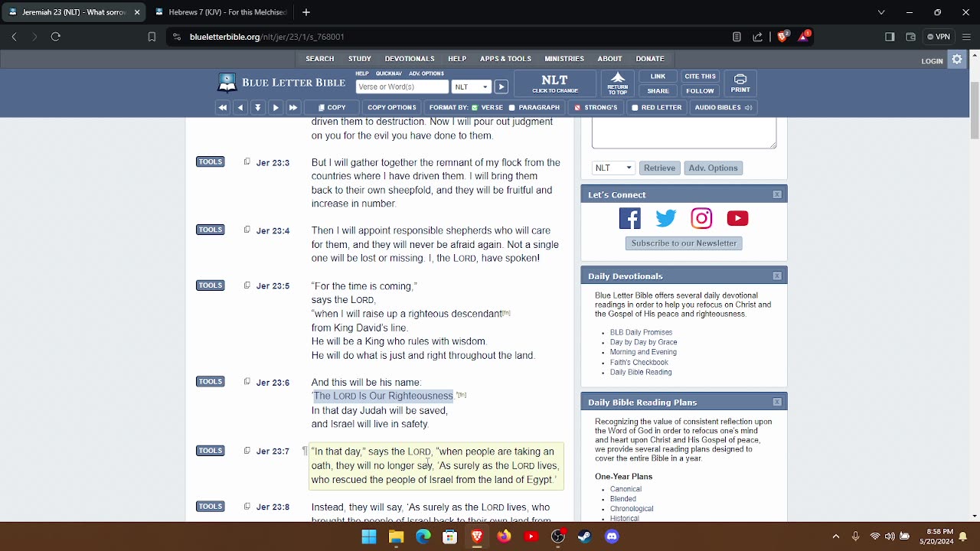Open the Apps & Tools menu

(x=505, y=59)
